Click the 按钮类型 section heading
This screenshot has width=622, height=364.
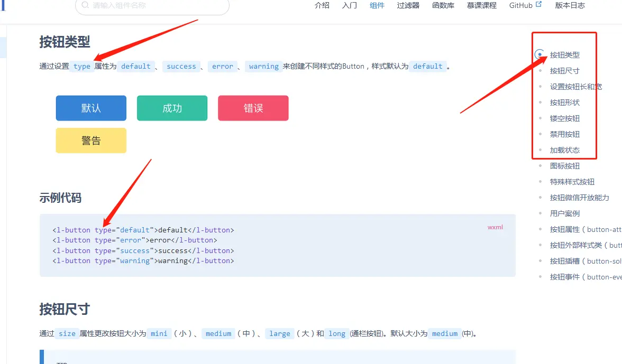click(x=65, y=42)
